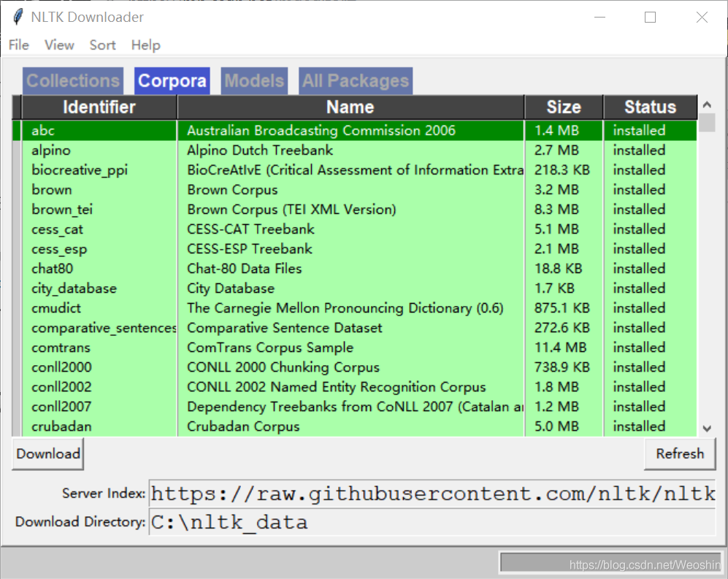Select the conll2000 identifier
The image size is (728, 579).
pos(61,367)
